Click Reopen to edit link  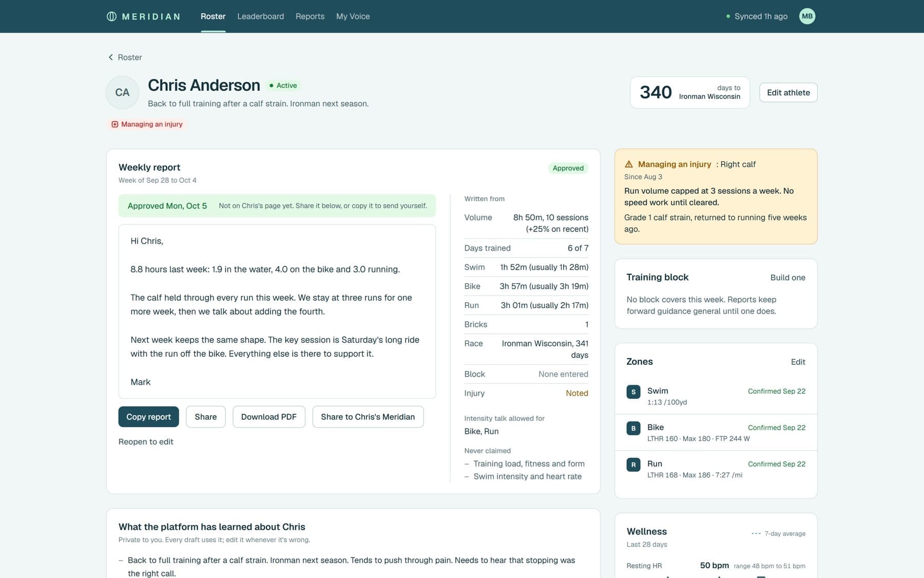tap(146, 441)
